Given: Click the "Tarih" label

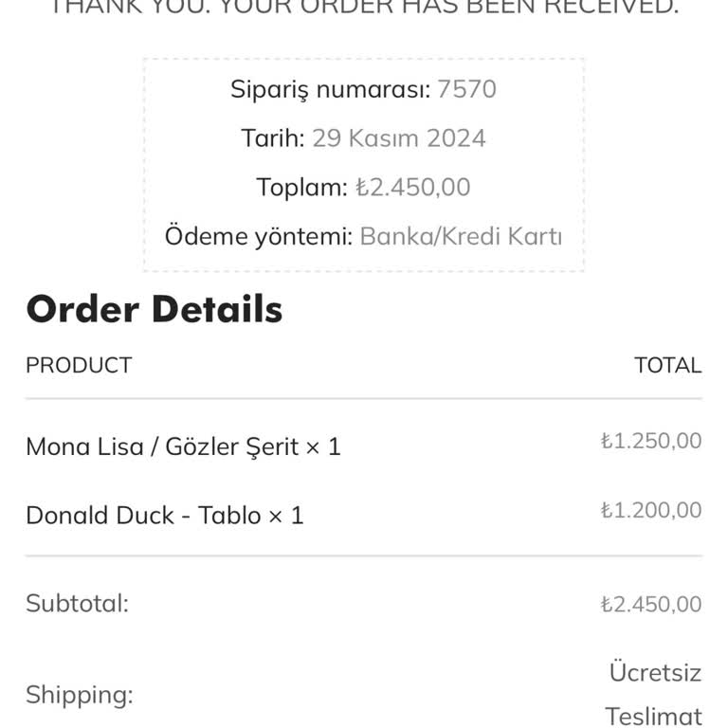Looking at the screenshot, I should pyautogui.click(x=272, y=138).
